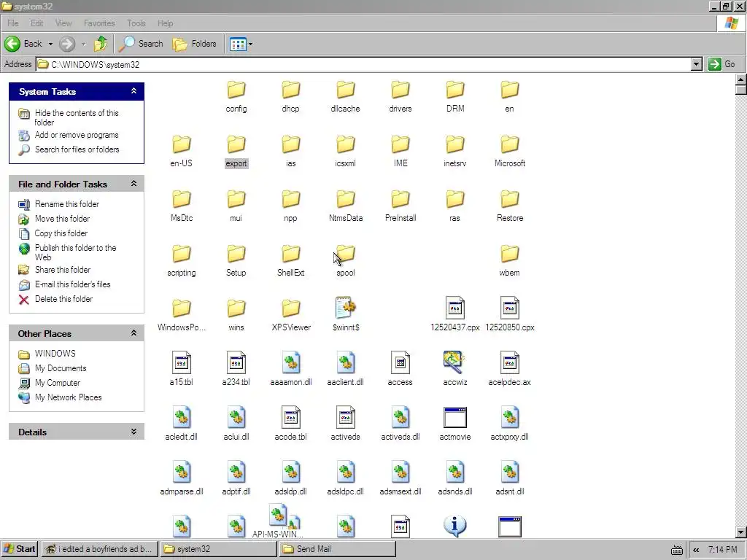
Task: Click Publish this folder to the Web
Action: tap(75, 252)
